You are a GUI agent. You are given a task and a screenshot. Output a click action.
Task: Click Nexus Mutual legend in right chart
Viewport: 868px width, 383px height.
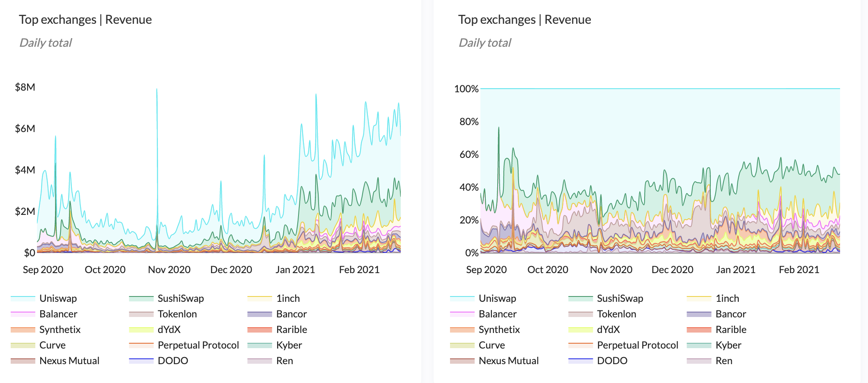click(494, 361)
